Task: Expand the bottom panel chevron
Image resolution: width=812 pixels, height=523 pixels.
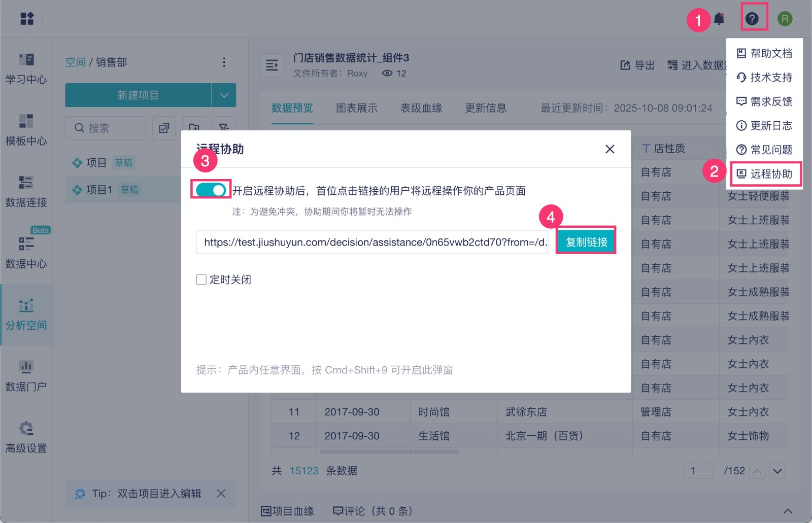Action: click(x=788, y=511)
